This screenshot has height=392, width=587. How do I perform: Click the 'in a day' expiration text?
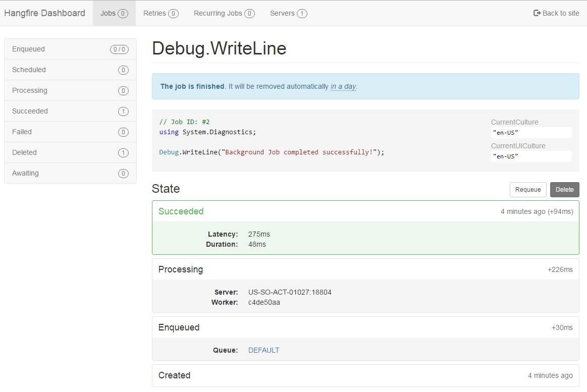click(343, 86)
